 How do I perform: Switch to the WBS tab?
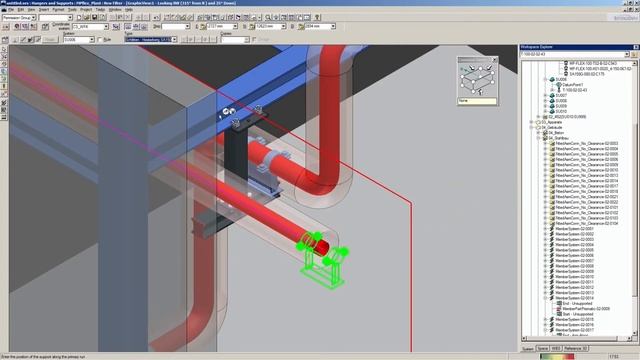556,349
